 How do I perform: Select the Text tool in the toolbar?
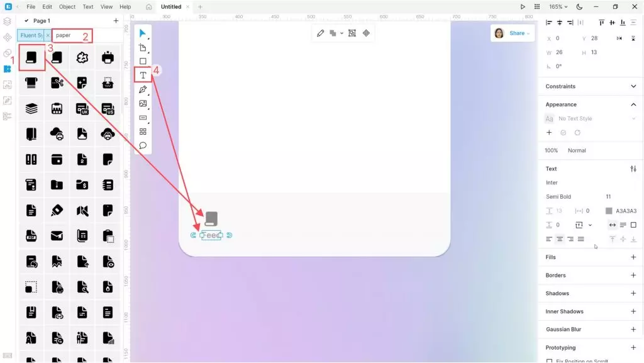tap(143, 75)
